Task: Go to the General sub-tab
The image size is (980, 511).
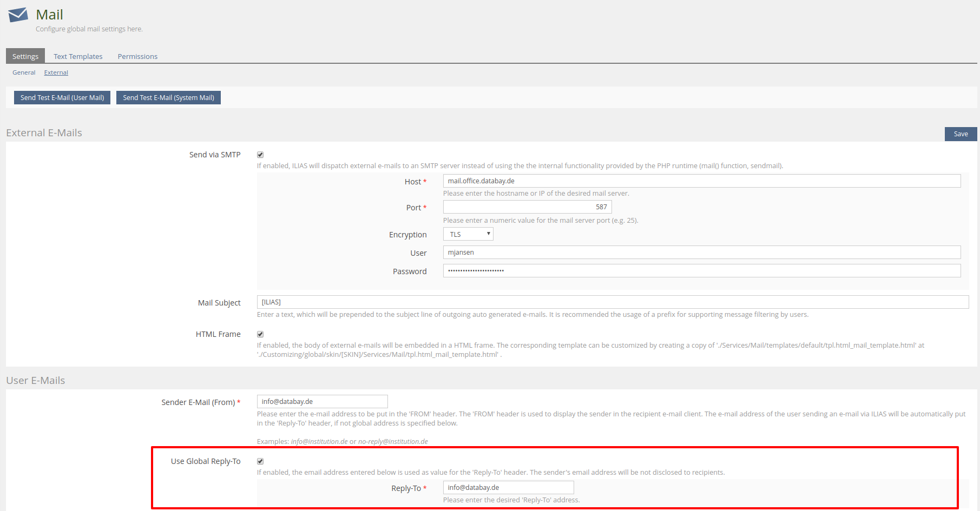Action: coord(24,72)
